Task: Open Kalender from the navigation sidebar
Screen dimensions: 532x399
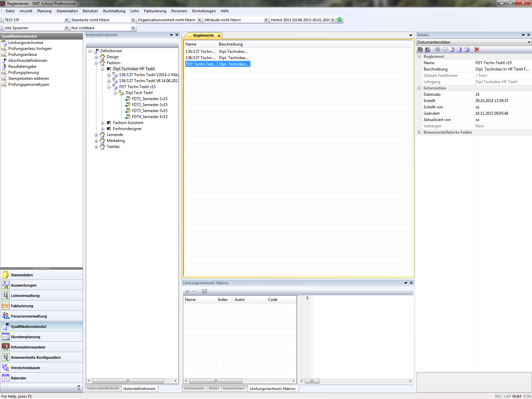Action: [x=19, y=378]
